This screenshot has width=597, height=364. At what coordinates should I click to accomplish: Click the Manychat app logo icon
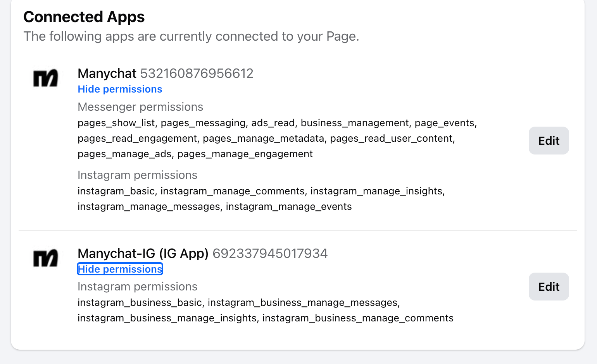pos(46,78)
